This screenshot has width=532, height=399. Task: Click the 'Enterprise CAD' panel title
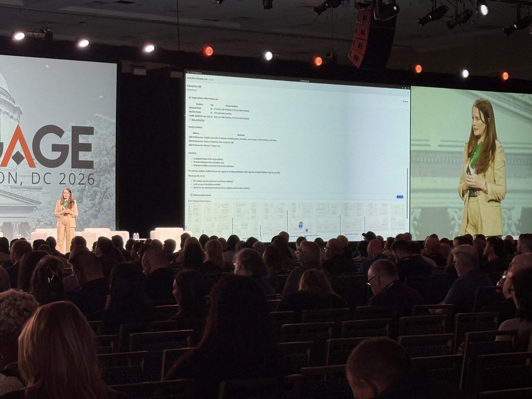tap(194, 86)
